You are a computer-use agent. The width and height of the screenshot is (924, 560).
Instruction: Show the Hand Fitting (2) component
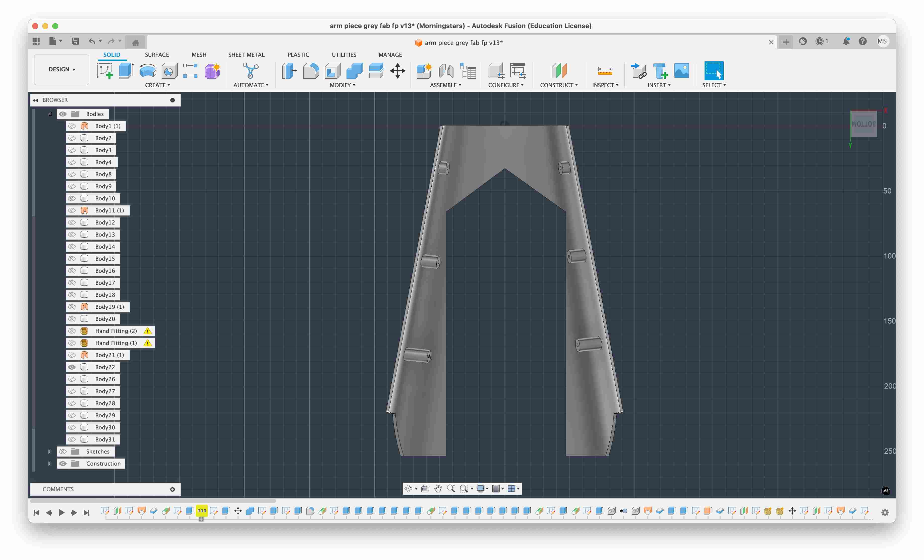tap(72, 331)
